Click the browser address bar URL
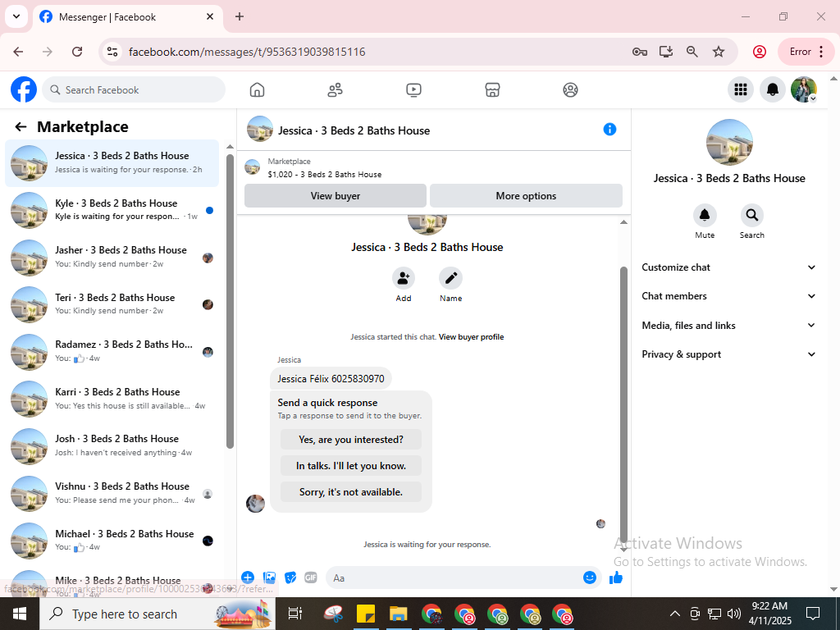 tap(247, 52)
